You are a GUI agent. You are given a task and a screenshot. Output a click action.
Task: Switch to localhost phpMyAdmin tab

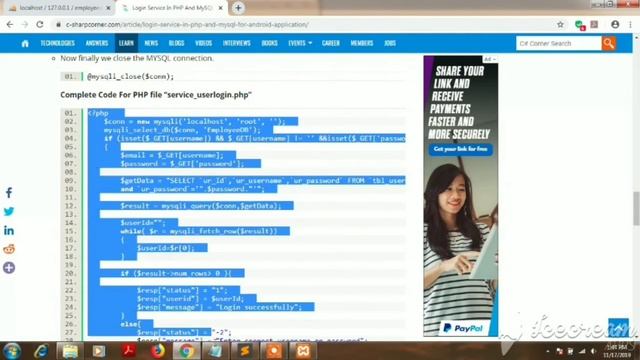click(60, 8)
